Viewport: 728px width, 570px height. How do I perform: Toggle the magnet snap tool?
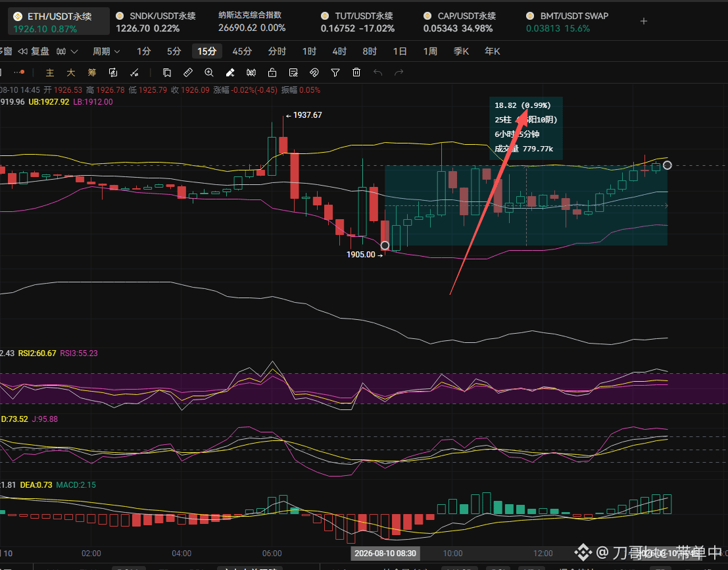[314, 72]
